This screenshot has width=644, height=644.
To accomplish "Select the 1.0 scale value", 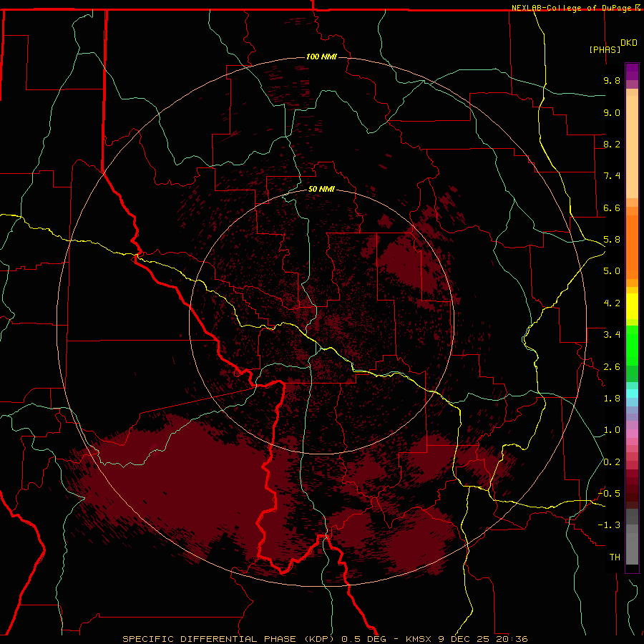I will (612, 429).
